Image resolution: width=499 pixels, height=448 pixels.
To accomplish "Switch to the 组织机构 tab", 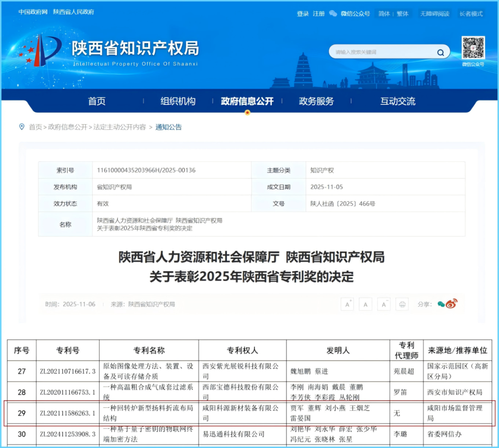I will pyautogui.click(x=177, y=101).
